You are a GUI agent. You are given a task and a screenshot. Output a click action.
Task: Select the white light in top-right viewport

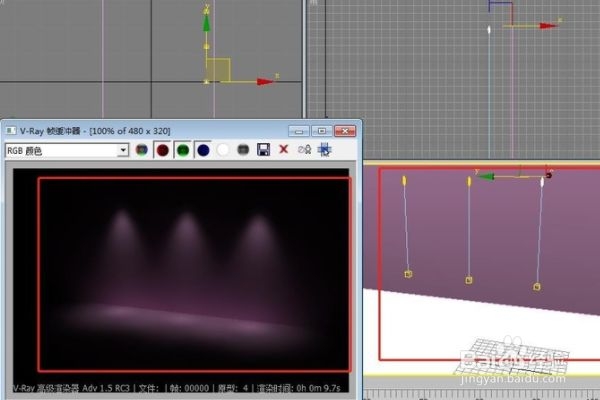pyautogui.click(x=489, y=30)
